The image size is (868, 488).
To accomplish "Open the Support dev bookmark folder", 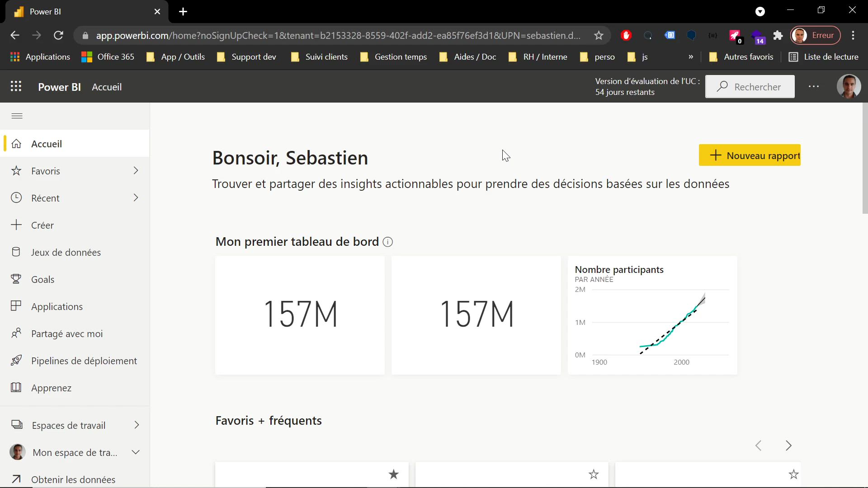I will coord(246,57).
